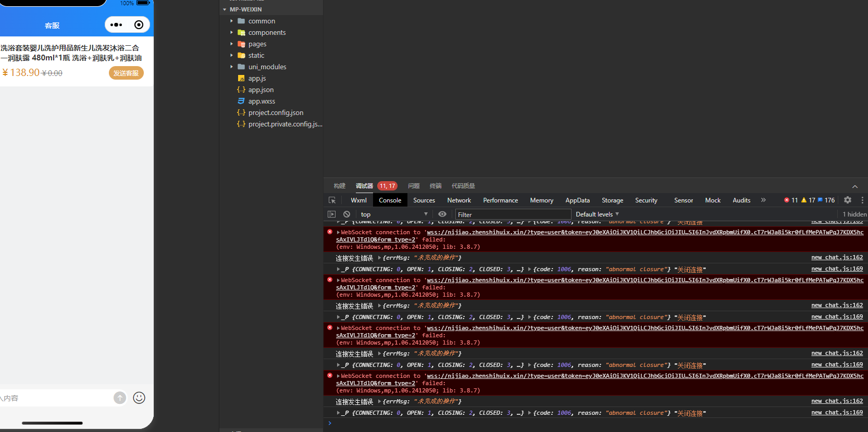
Task: Open the mini program three-dots menu
Action: [116, 24]
